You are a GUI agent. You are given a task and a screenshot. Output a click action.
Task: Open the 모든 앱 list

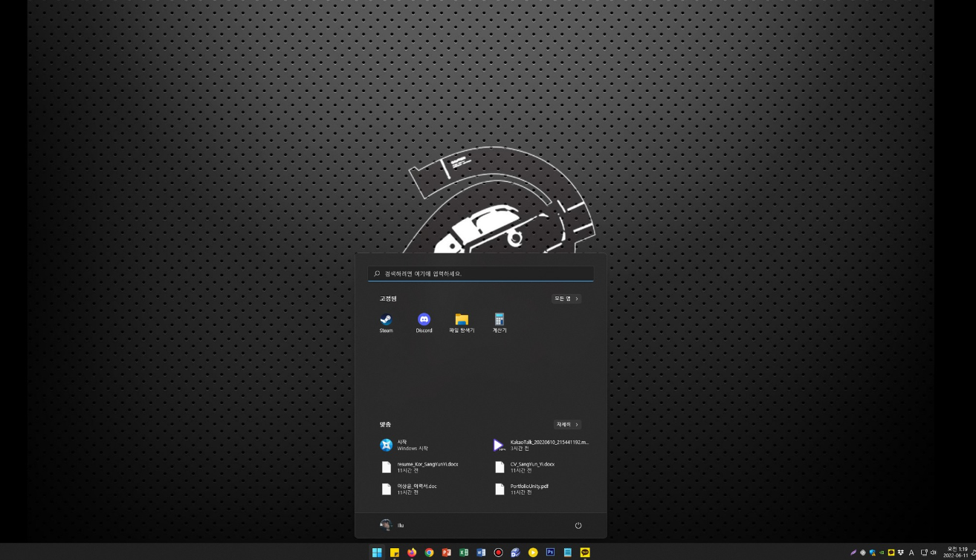(566, 299)
